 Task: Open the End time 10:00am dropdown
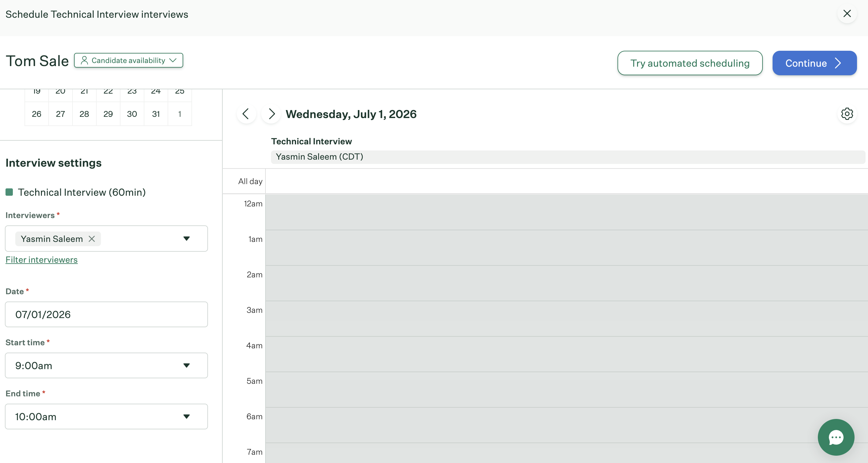[106, 417]
